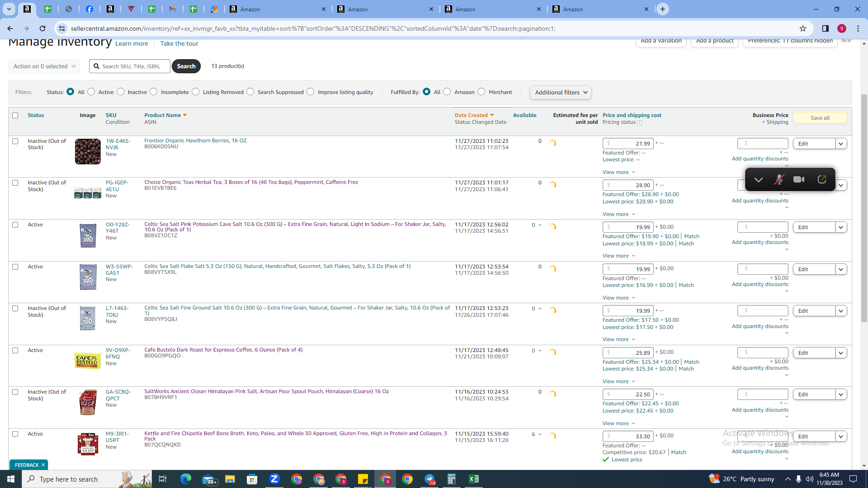Click the Cafe Bustelo product thumbnail
This screenshot has height=488, width=868.
(87, 361)
